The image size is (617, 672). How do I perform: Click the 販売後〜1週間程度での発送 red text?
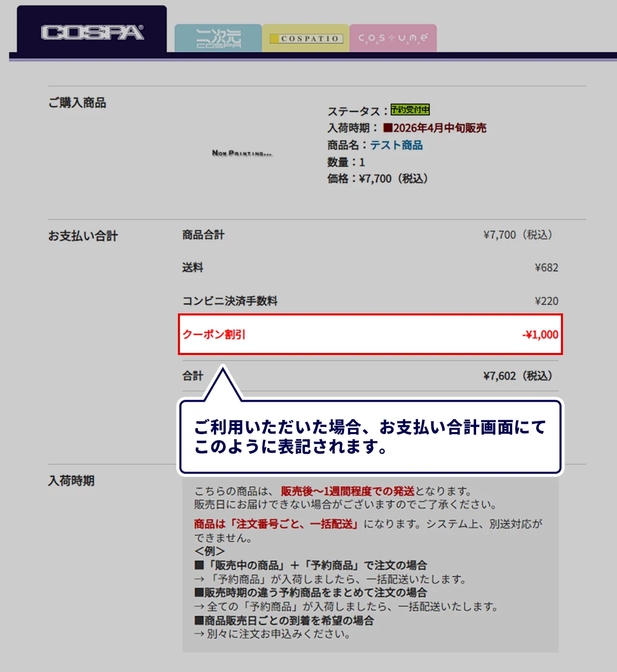point(348,491)
